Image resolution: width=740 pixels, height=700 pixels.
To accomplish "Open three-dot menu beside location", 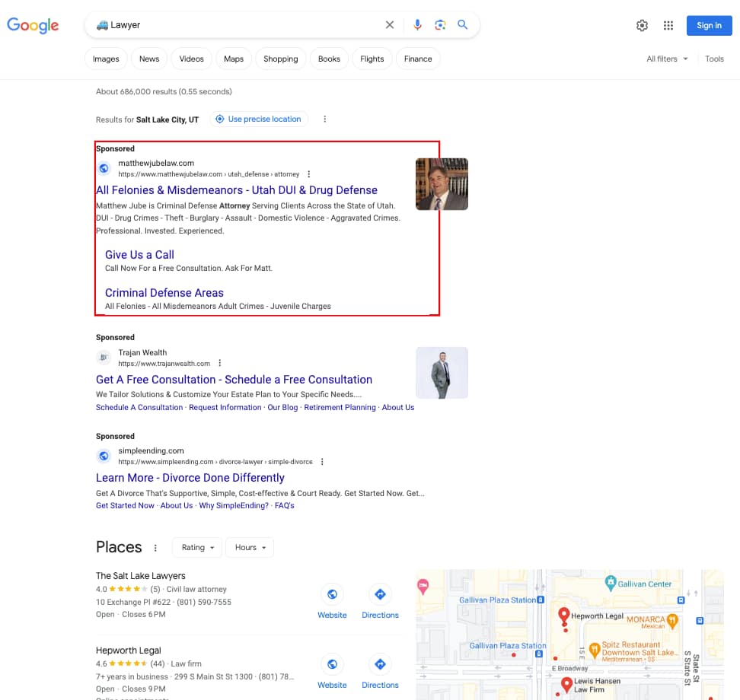I will pyautogui.click(x=324, y=119).
